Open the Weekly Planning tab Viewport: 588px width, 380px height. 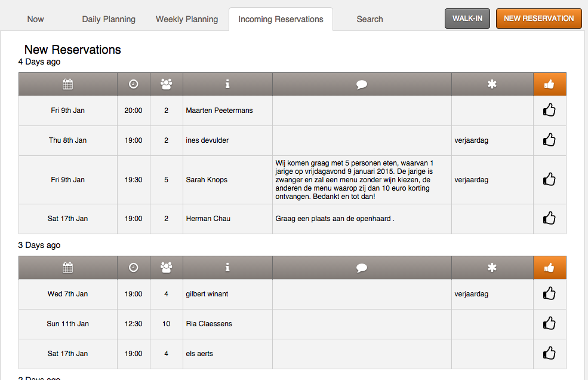click(x=187, y=19)
